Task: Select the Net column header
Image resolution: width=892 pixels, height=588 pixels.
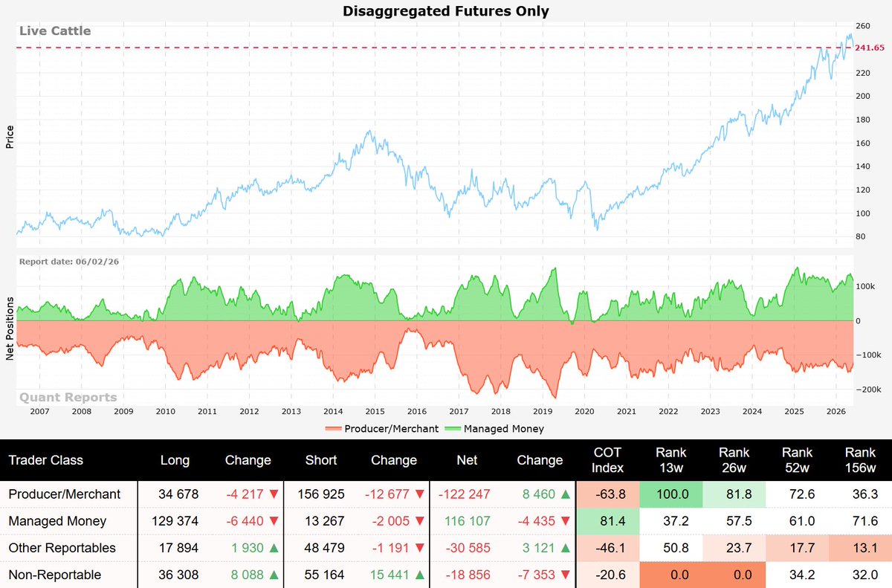Action: [x=467, y=460]
